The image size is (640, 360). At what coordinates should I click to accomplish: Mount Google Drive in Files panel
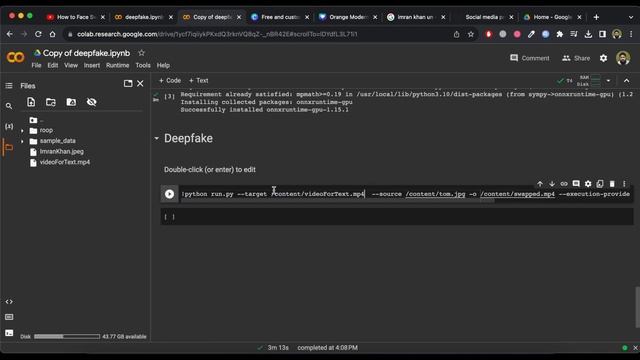pos(71,102)
